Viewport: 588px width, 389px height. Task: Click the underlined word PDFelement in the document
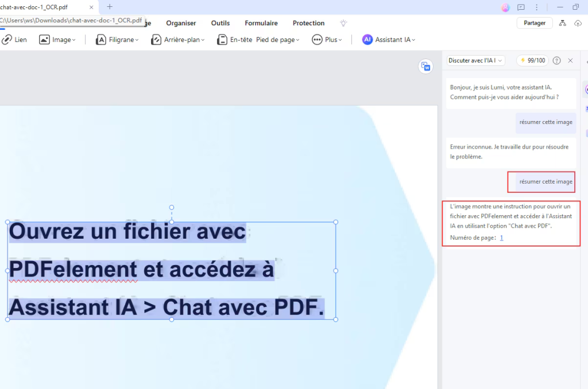(x=73, y=270)
